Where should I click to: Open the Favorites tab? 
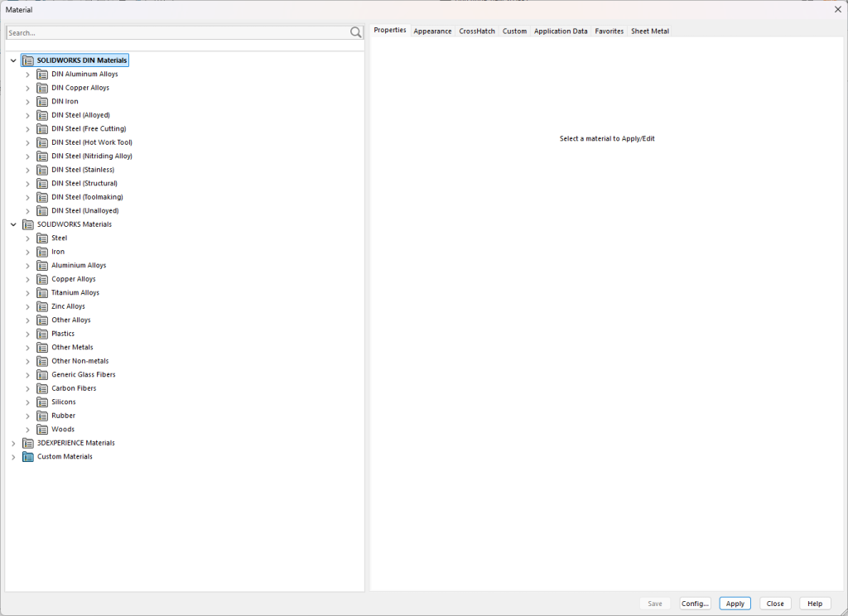(609, 31)
